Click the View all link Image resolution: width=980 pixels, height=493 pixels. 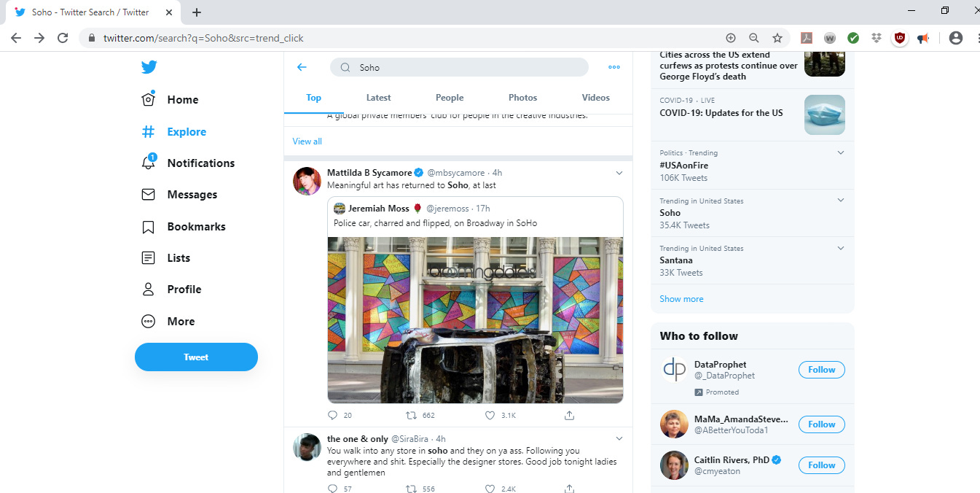[x=307, y=141]
